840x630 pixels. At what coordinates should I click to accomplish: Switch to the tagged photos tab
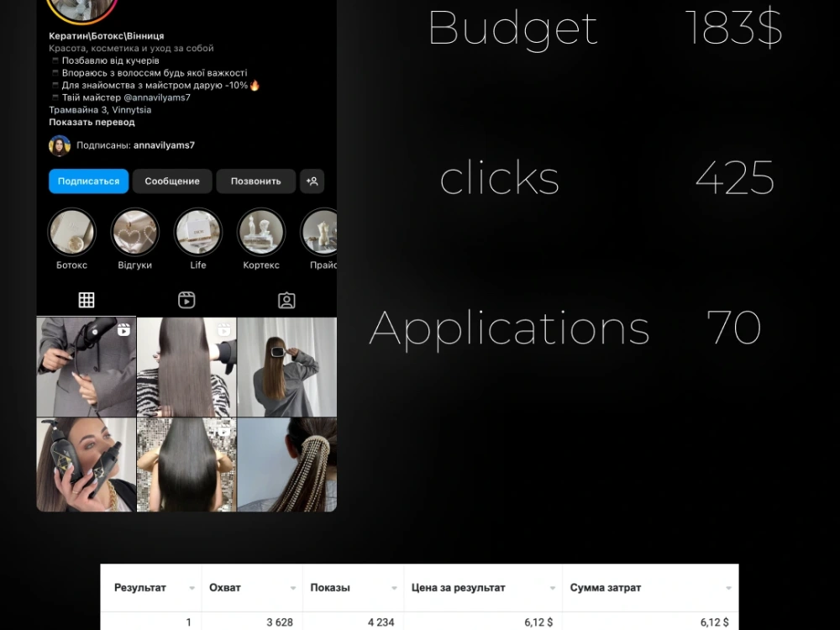click(286, 300)
